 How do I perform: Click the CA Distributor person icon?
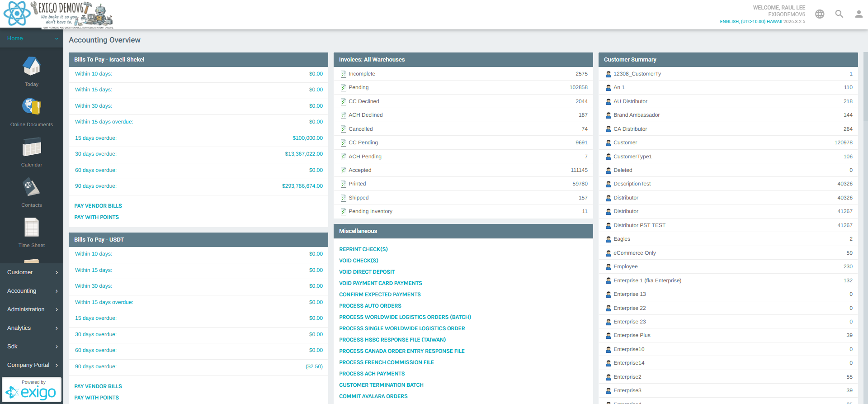pos(608,129)
